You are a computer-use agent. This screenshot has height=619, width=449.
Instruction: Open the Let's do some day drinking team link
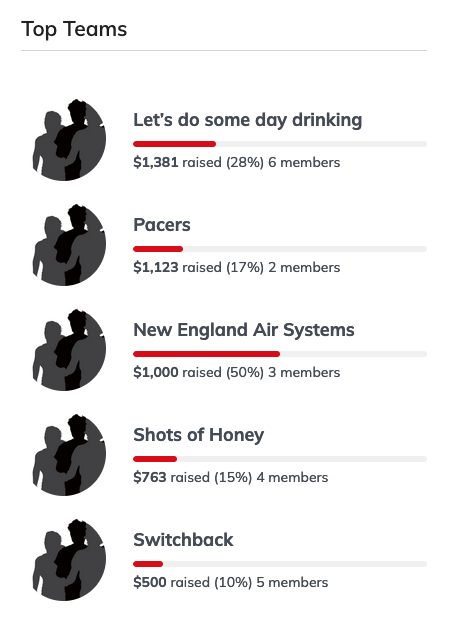point(248,120)
